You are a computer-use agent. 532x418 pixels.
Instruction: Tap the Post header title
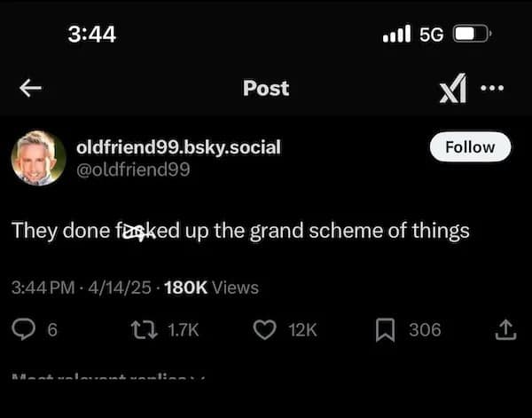(x=266, y=88)
